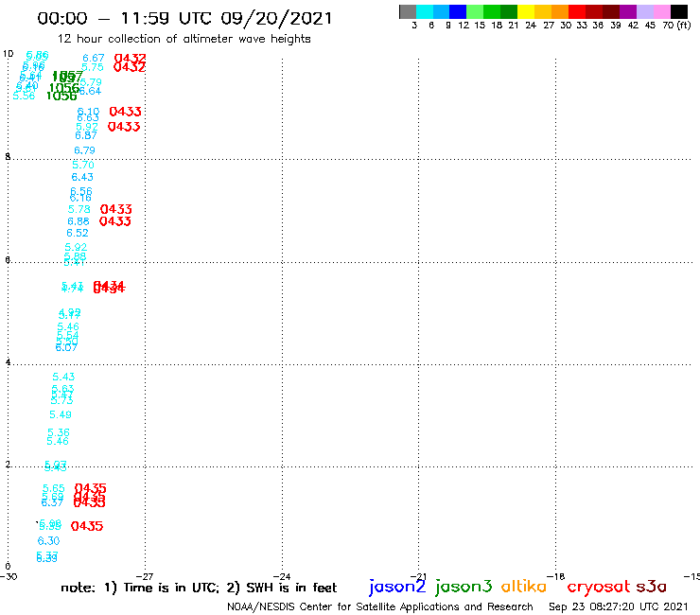Select the 'cryosat' legend label
This screenshot has width=700, height=615.
click(x=599, y=587)
